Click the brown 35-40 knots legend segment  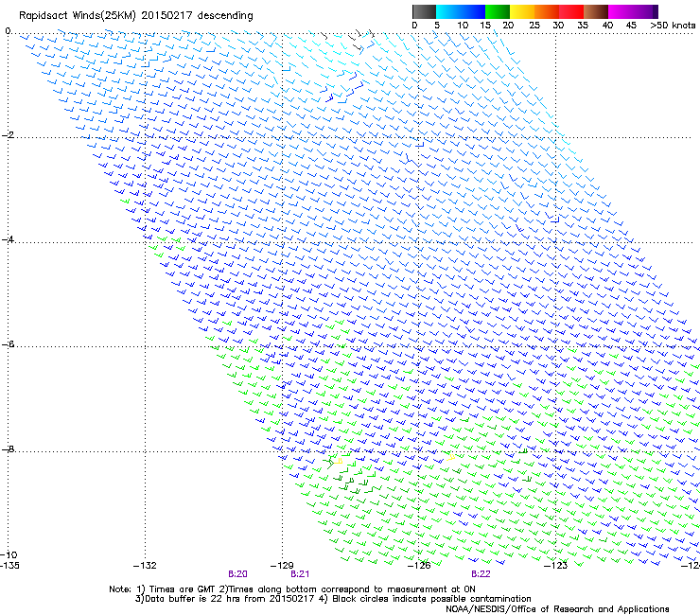pos(596,11)
